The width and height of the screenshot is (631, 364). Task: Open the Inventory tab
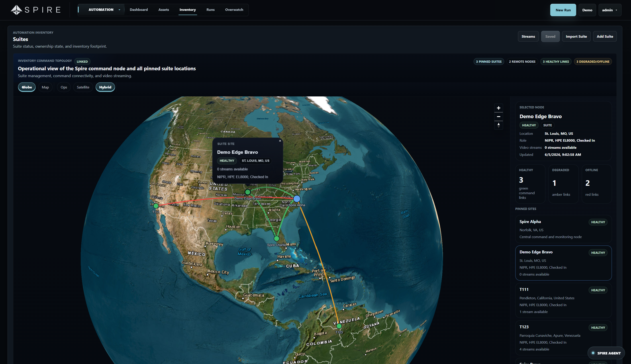(188, 10)
